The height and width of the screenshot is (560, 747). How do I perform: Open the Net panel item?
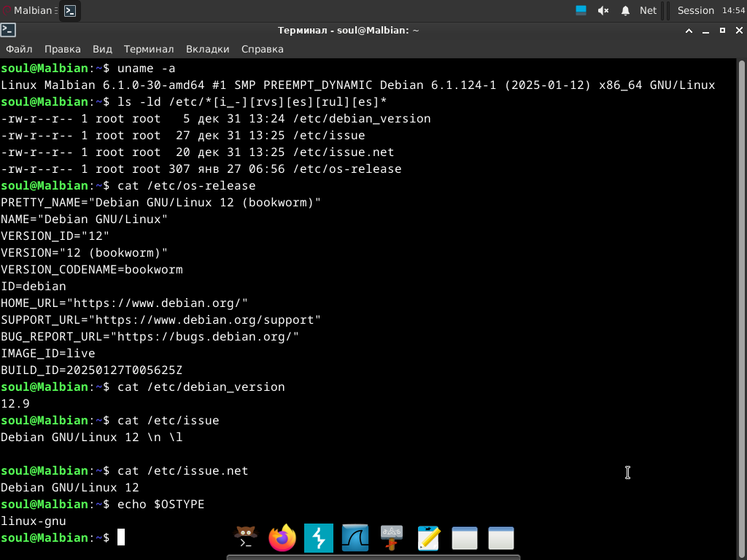pos(648,10)
